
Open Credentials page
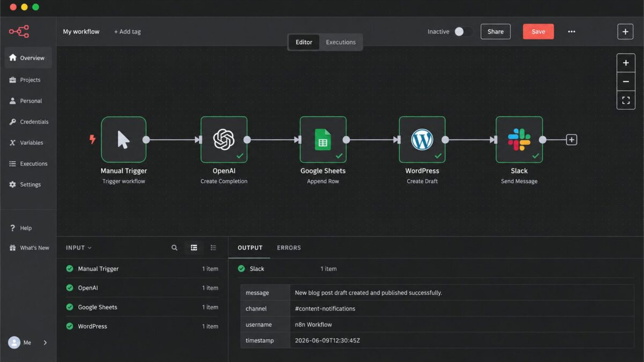click(29, 122)
